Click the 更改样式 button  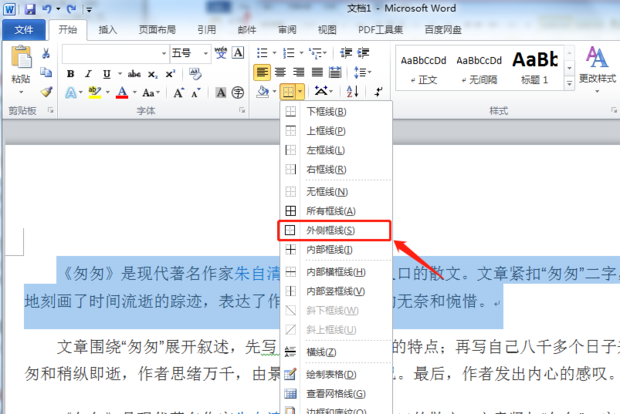(597, 65)
